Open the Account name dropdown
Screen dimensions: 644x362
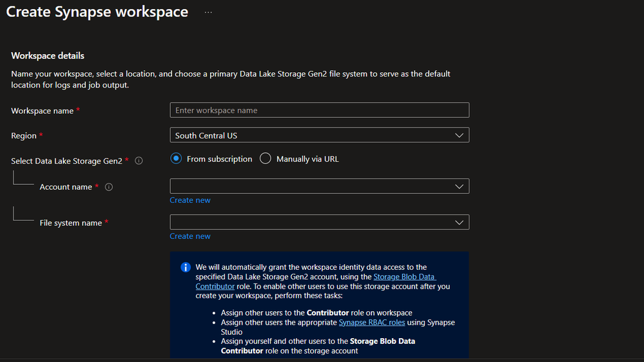pyautogui.click(x=320, y=186)
